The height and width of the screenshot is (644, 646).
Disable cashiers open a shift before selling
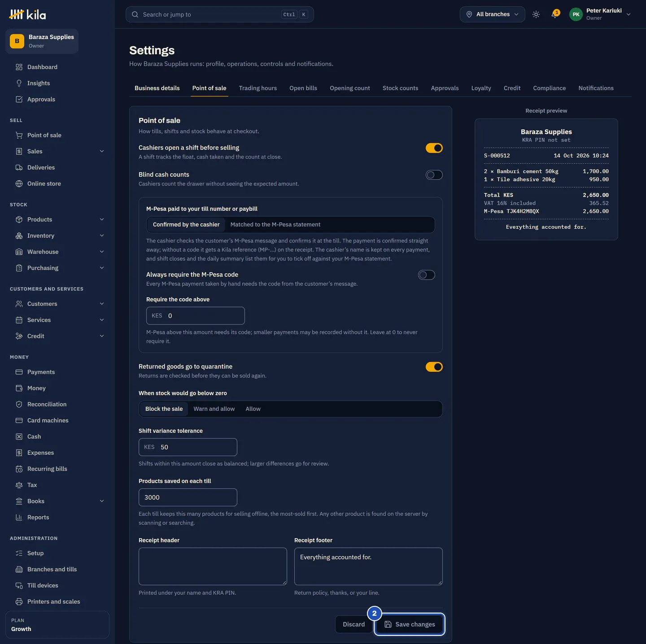pos(434,148)
